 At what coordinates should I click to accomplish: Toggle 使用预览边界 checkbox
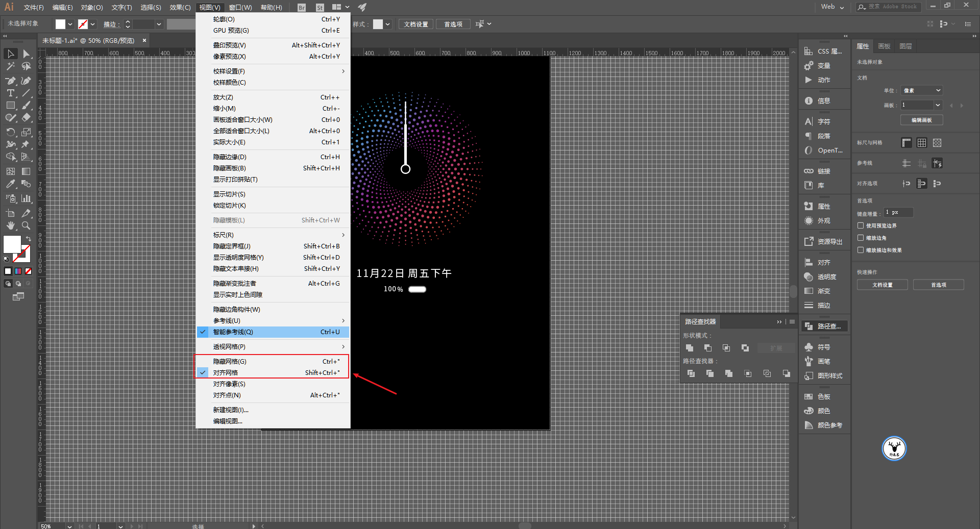coord(861,225)
